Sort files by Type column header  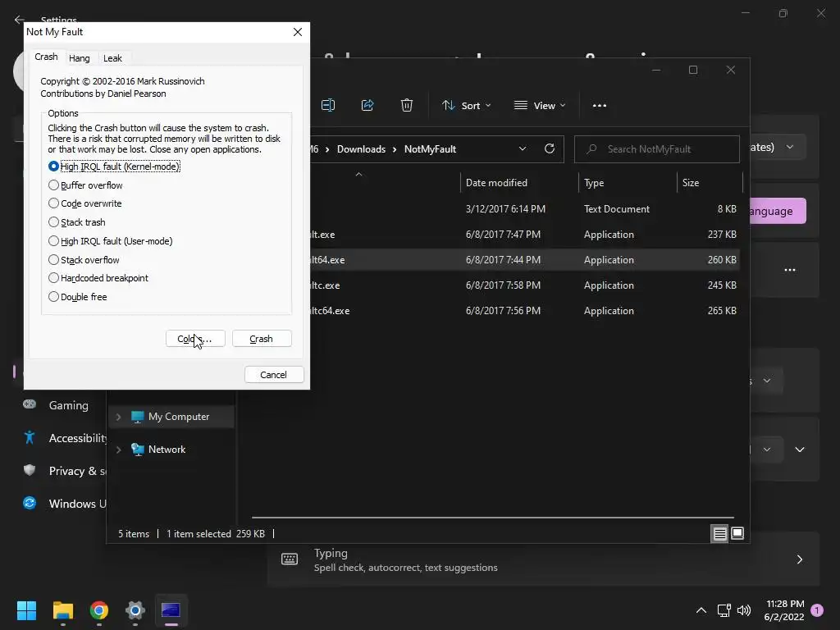[628, 183]
